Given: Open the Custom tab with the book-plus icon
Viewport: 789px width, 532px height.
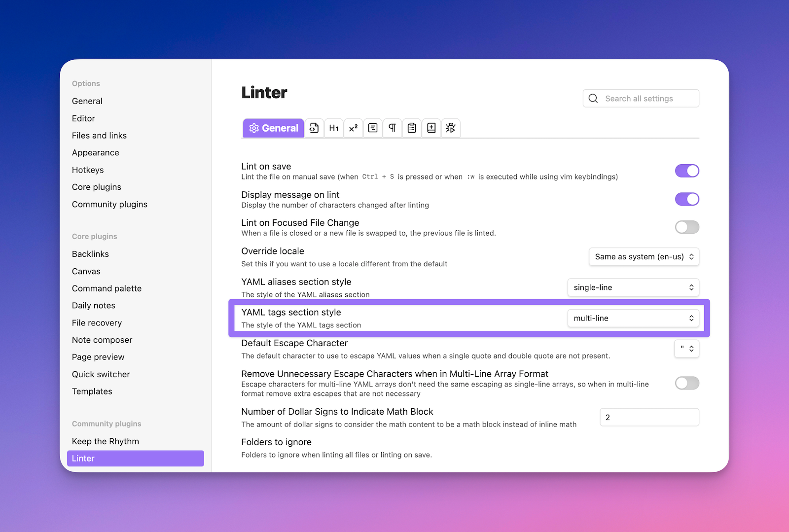Looking at the screenshot, I should [x=431, y=128].
